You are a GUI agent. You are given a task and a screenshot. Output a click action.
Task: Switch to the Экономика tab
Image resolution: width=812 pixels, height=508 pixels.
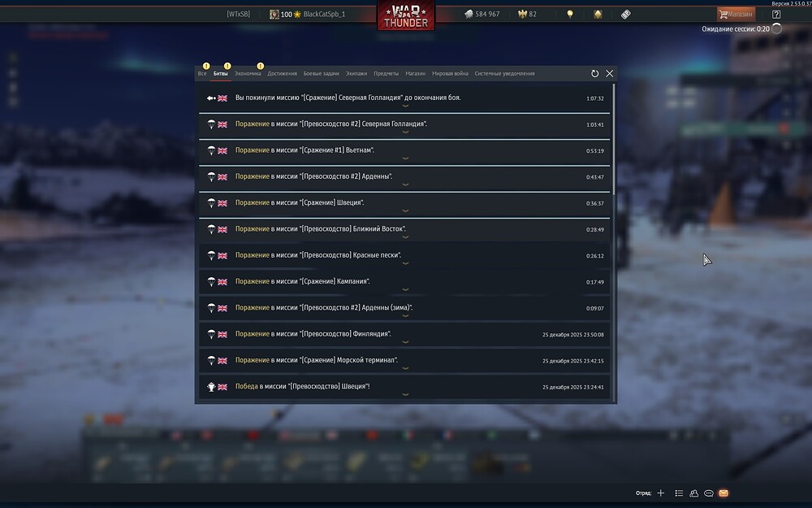(248, 74)
